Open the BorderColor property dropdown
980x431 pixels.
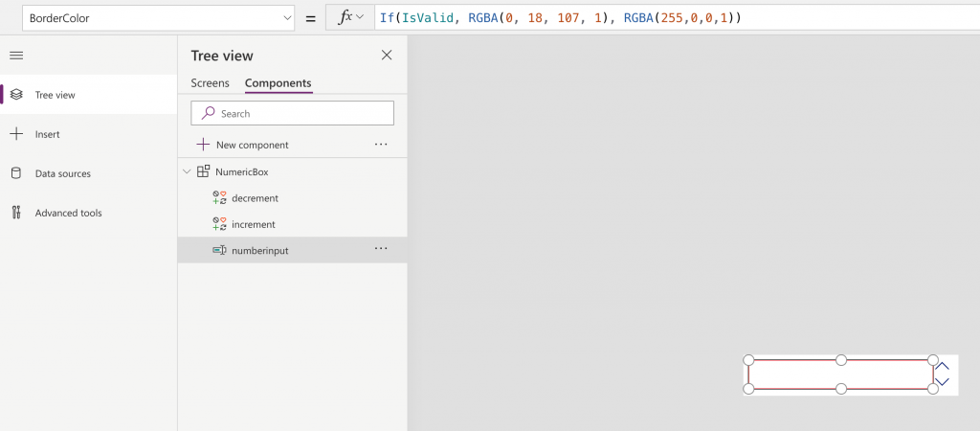pyautogui.click(x=288, y=18)
